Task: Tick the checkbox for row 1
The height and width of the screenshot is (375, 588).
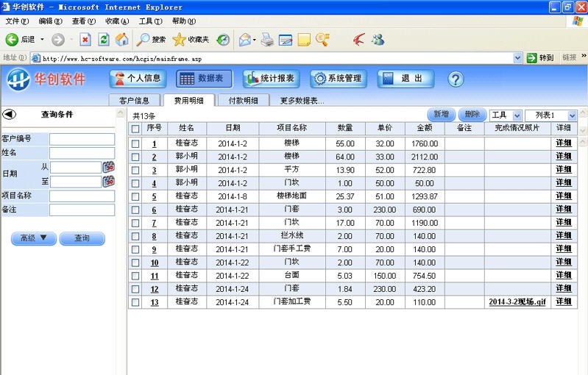Action: tap(135, 143)
